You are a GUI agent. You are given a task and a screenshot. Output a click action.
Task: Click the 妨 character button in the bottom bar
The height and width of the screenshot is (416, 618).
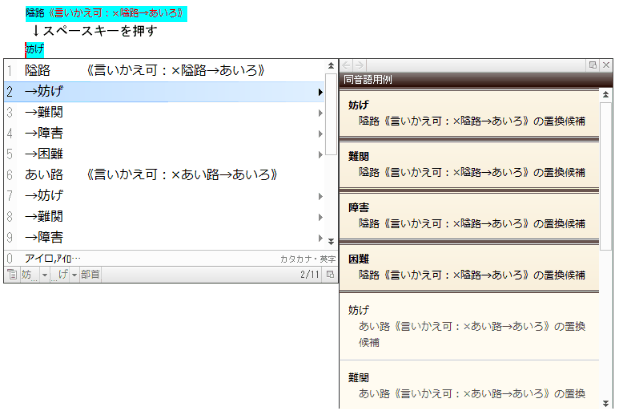(28, 274)
